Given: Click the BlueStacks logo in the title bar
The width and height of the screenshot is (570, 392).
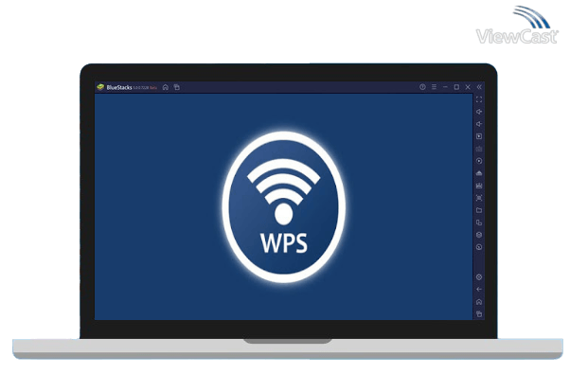Looking at the screenshot, I should [100, 87].
